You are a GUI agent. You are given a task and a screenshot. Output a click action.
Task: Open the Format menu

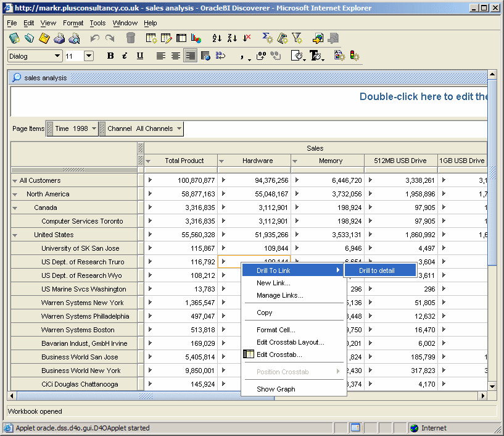point(73,23)
